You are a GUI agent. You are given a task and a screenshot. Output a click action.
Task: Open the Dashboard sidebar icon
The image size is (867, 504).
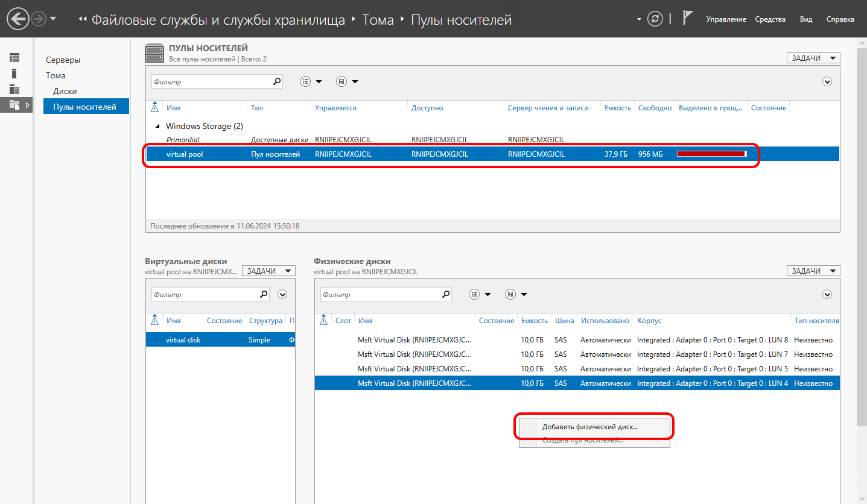point(14,58)
